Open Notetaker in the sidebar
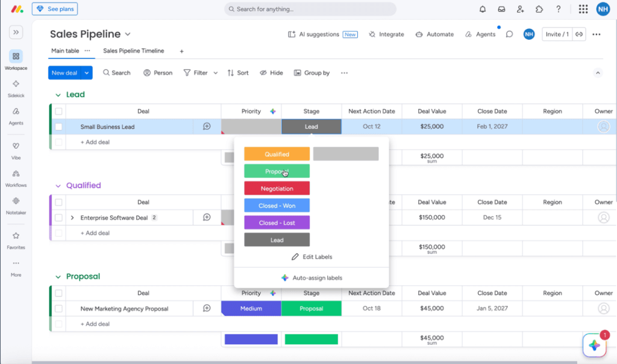This screenshot has height=364, width=617. [x=16, y=206]
